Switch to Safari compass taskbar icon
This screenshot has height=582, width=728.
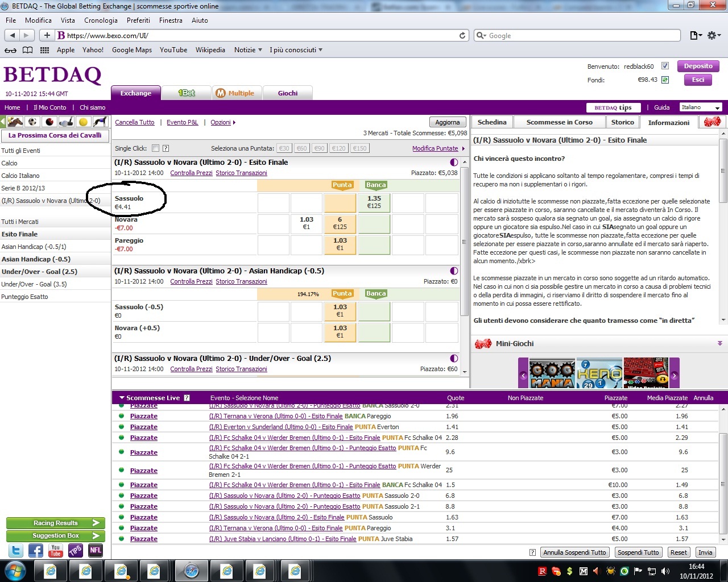pyautogui.click(x=192, y=571)
